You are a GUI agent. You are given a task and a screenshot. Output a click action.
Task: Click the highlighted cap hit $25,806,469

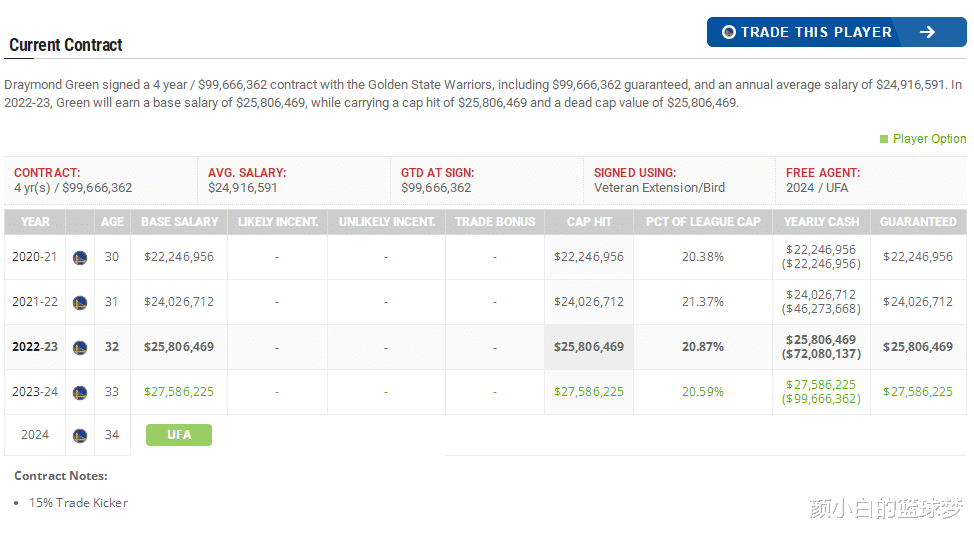pos(589,347)
